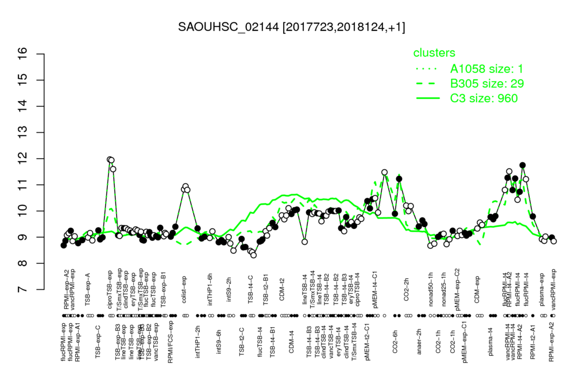Click x-axis label 'TSB-t4-C'
The image size is (588, 368).
click(250, 289)
